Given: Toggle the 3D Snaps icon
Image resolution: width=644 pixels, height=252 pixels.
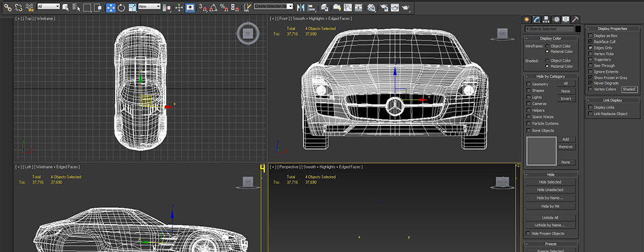Looking at the screenshot, I should click(203, 8).
